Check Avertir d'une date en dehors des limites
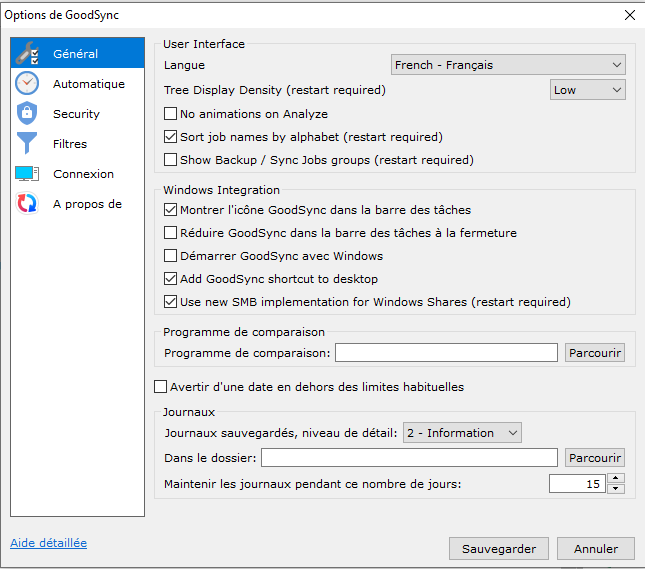Screen dimensions: 645x569 point(160,387)
